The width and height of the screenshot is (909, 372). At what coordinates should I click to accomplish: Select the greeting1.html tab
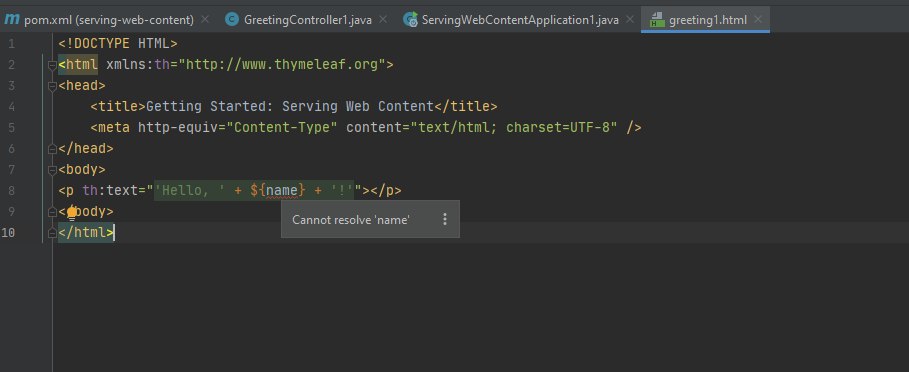pyautogui.click(x=708, y=20)
